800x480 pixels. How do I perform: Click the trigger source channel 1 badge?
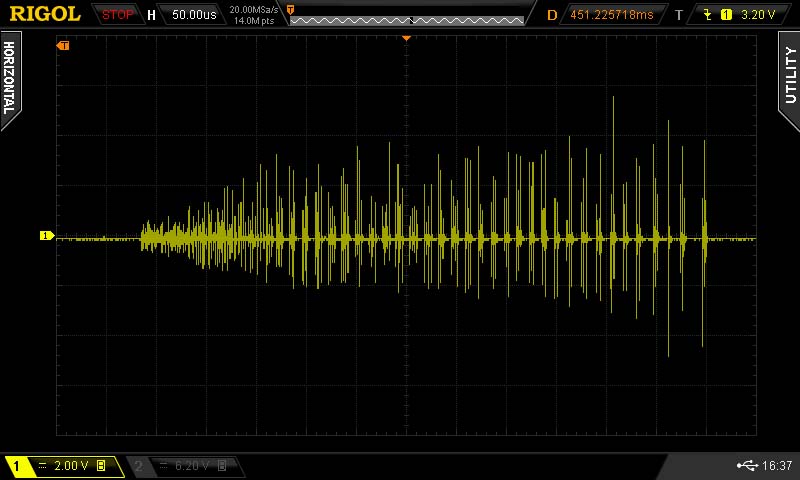click(726, 15)
